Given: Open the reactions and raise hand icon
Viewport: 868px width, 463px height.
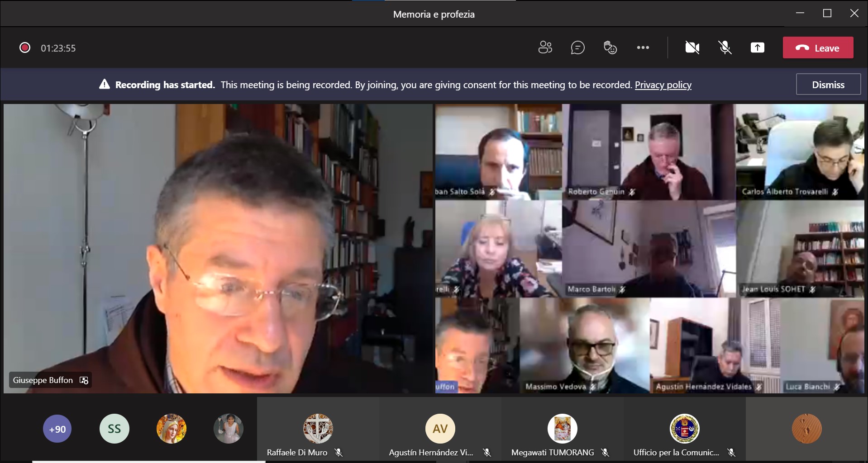Looking at the screenshot, I should tap(610, 47).
